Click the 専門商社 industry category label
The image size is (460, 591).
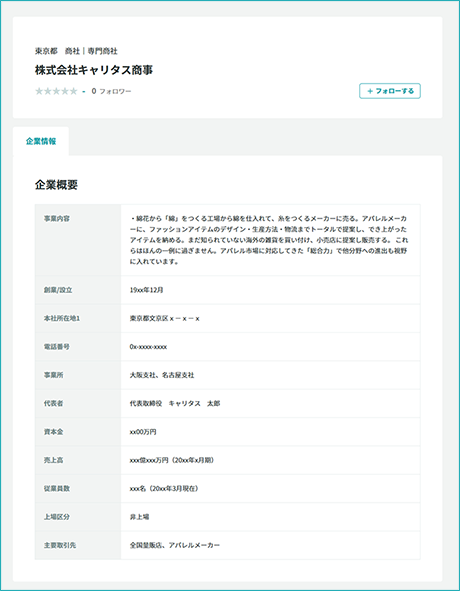point(103,51)
